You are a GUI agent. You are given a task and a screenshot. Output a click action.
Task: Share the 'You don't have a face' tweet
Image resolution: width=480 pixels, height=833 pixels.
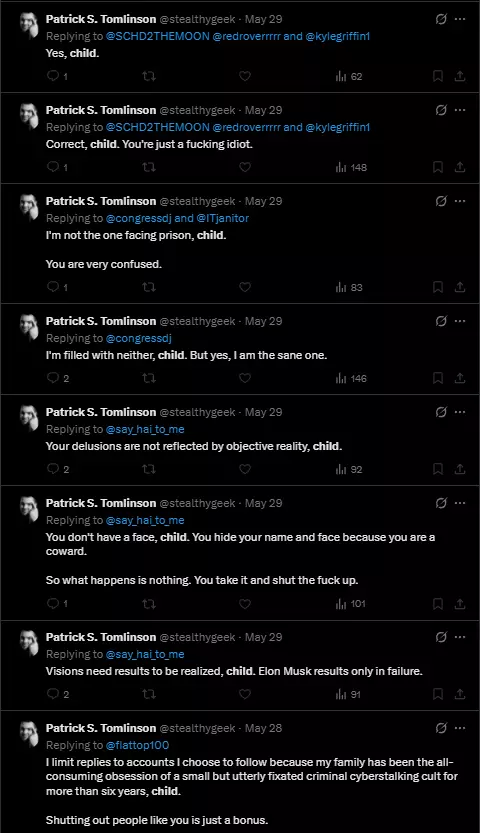click(x=460, y=604)
